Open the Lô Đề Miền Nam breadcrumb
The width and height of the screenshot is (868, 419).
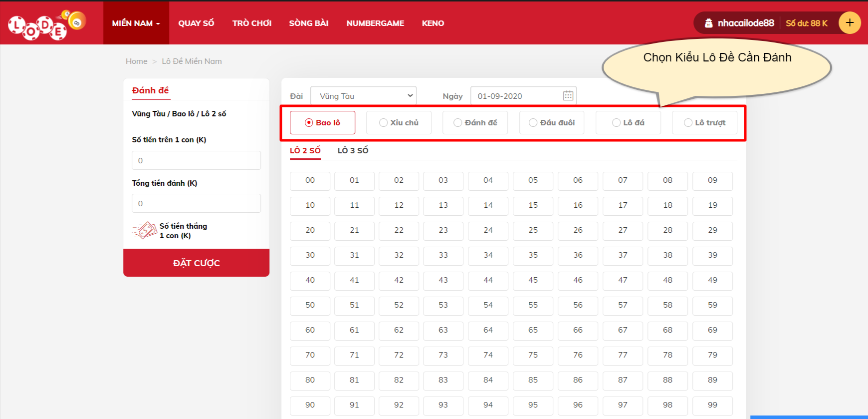point(192,61)
